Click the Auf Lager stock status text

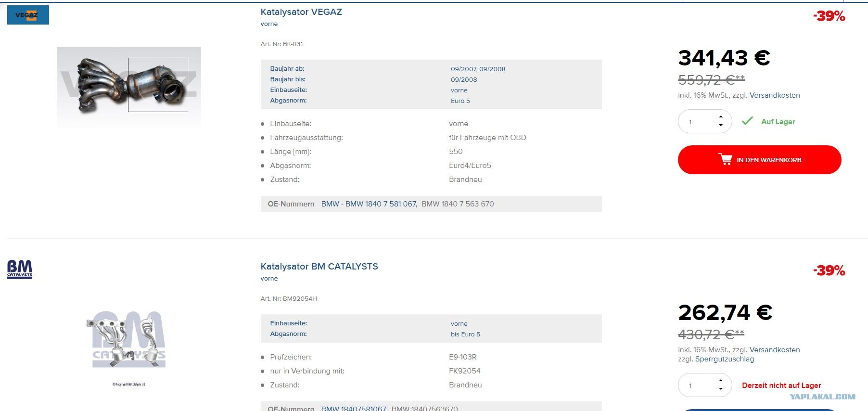tap(778, 122)
